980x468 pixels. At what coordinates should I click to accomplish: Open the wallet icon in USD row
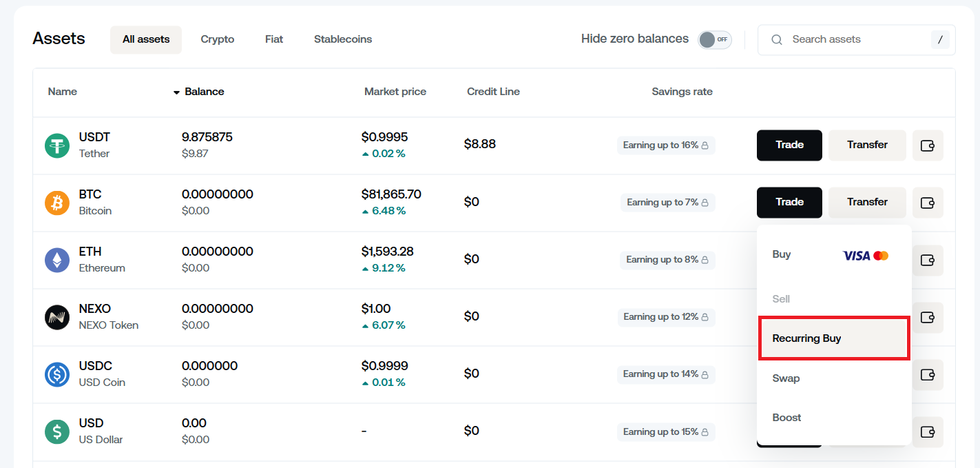(928, 431)
